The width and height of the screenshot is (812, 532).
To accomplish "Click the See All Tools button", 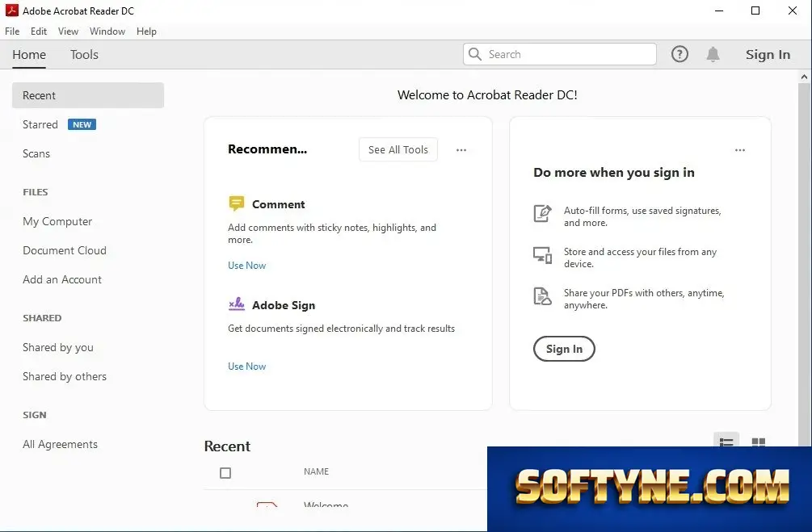I will pyautogui.click(x=398, y=149).
